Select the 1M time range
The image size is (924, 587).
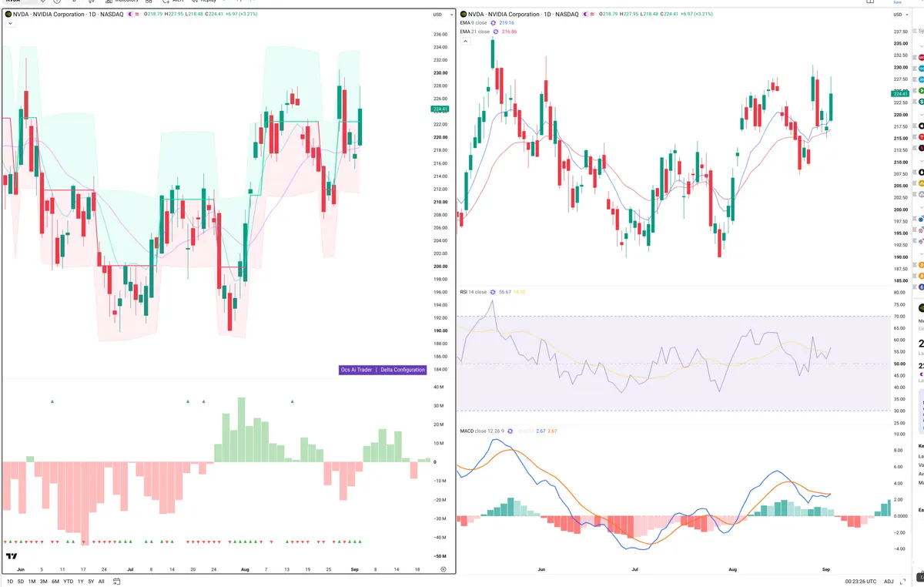32,582
